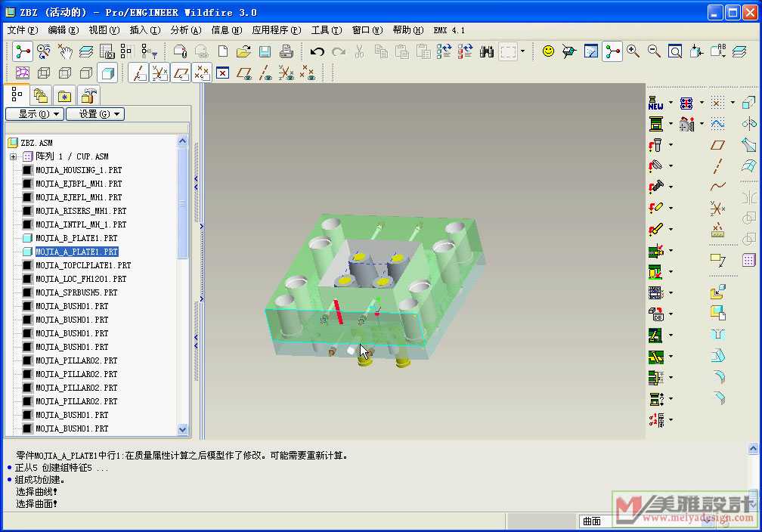Select ZBZ.ASM root in the model tree
This screenshot has height=532, width=762.
[x=36, y=143]
